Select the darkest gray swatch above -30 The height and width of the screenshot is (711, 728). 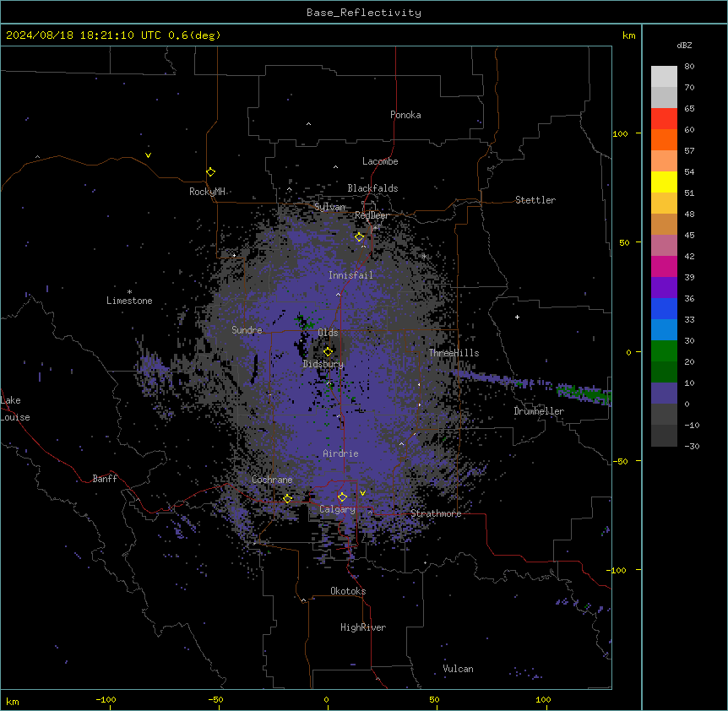click(664, 436)
